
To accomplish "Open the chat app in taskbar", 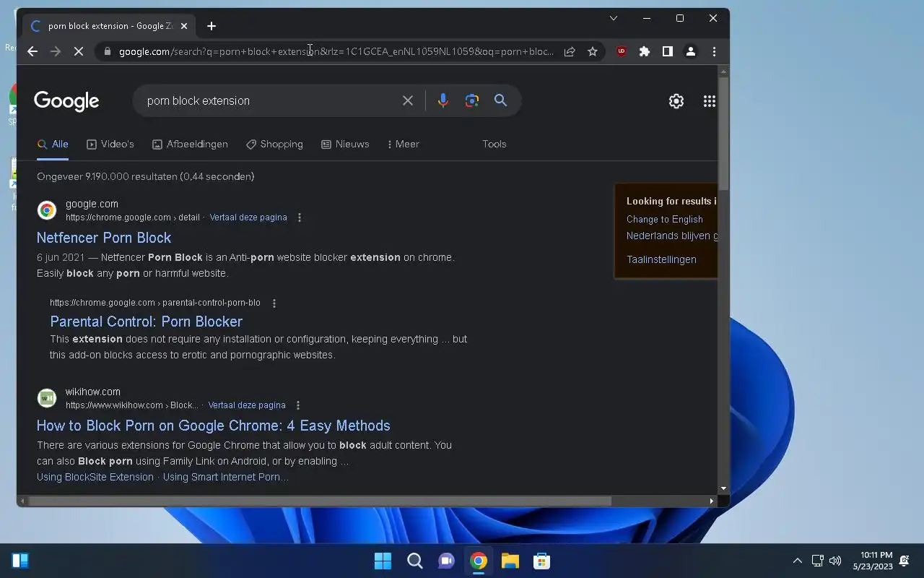I will pyautogui.click(x=446, y=561).
